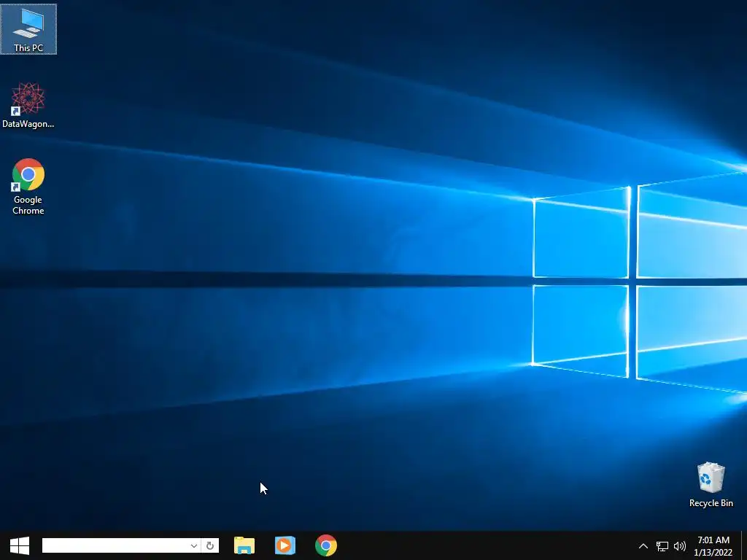Image resolution: width=747 pixels, height=560 pixels.
Task: Select the This PC desktop icon
Action: (28, 29)
